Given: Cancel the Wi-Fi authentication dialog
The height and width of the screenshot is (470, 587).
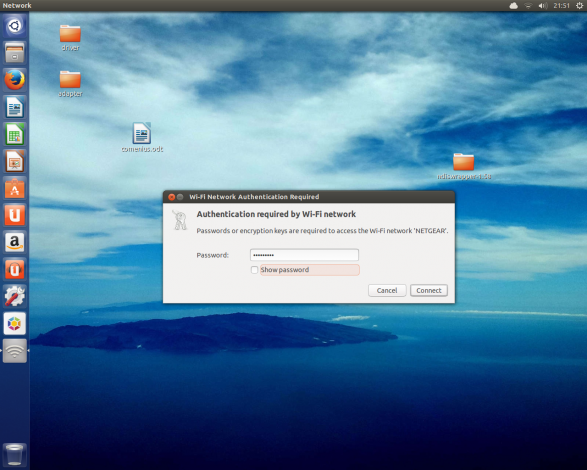Looking at the screenshot, I should (387, 290).
